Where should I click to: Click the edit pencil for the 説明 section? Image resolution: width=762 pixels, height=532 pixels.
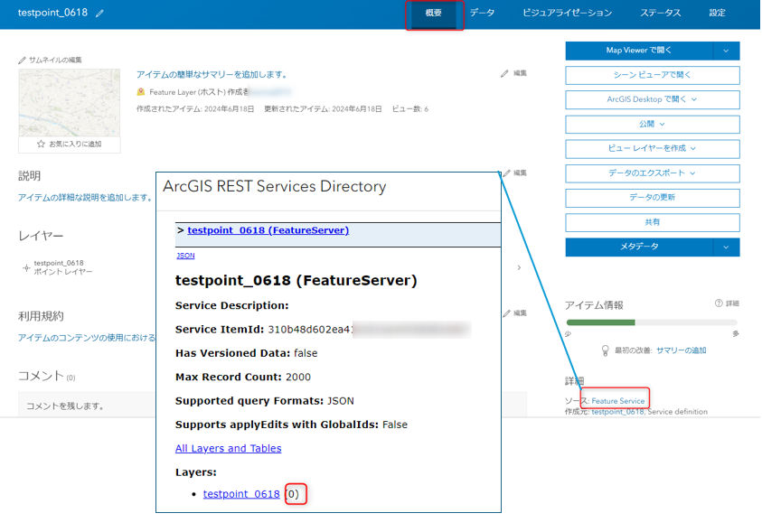point(507,173)
